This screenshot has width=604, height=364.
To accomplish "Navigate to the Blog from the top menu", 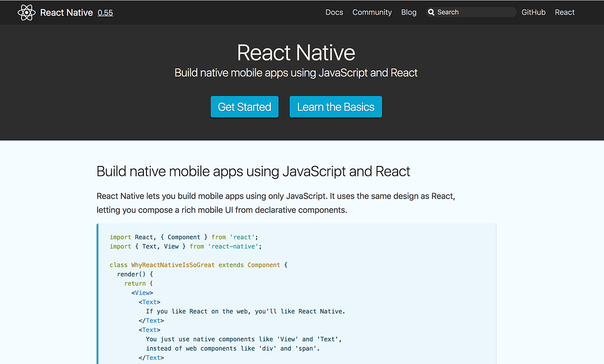I will click(409, 12).
